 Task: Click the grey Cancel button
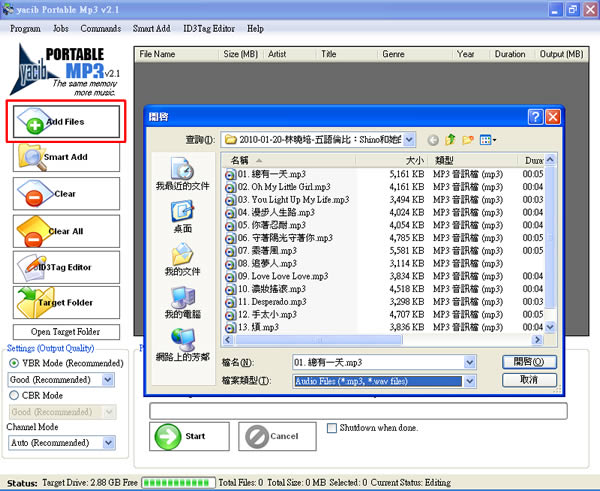coord(277,436)
